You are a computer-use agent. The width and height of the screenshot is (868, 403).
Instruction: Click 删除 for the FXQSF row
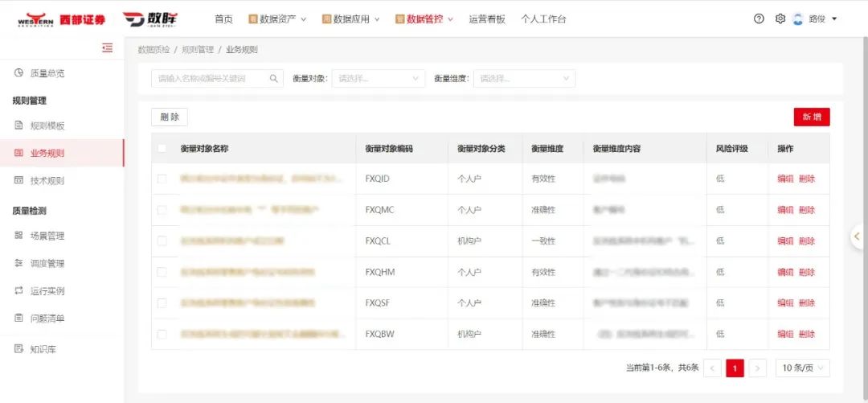807,303
